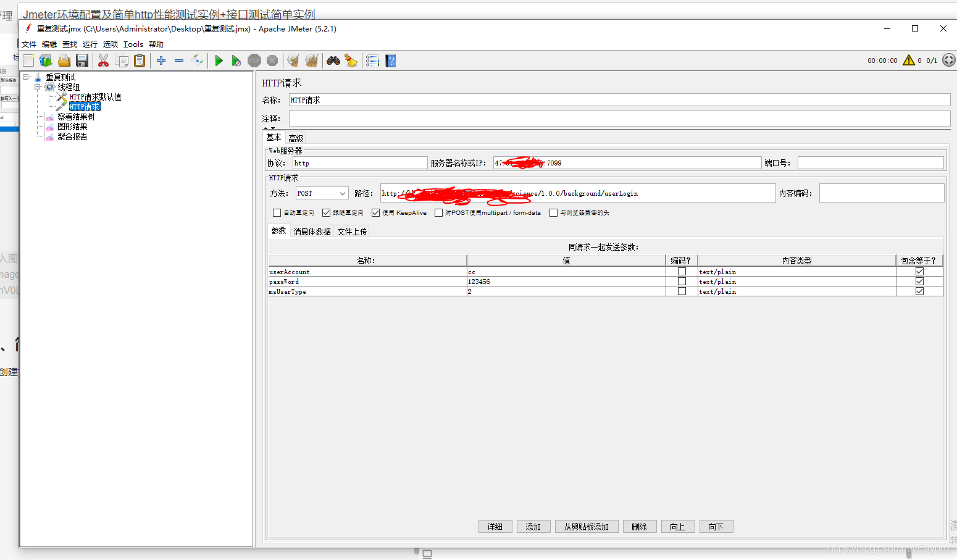Select HTTP请求默认值 in the tree
This screenshot has width=957, height=560.
coord(95,97)
